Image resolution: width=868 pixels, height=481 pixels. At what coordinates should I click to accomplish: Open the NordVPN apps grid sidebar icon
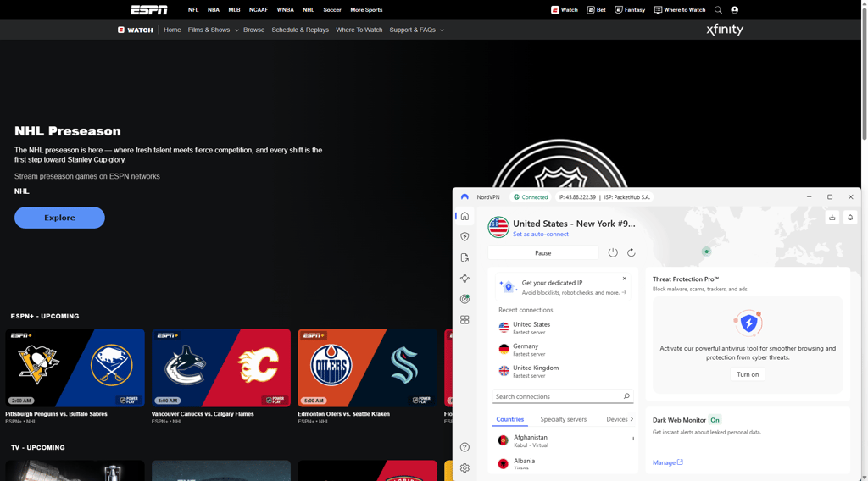pos(465,319)
